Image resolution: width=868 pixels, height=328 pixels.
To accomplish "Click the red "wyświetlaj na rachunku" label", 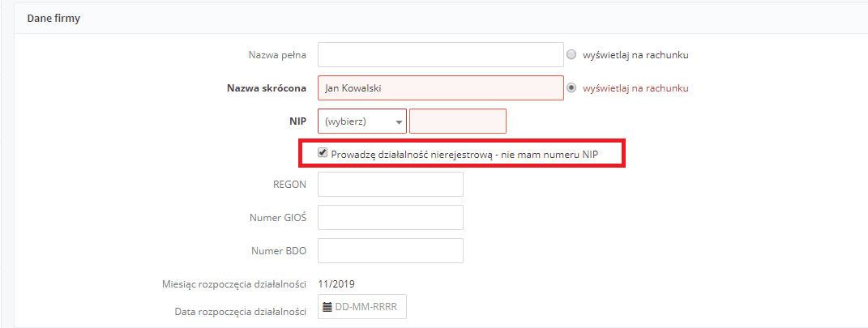I will [x=635, y=88].
